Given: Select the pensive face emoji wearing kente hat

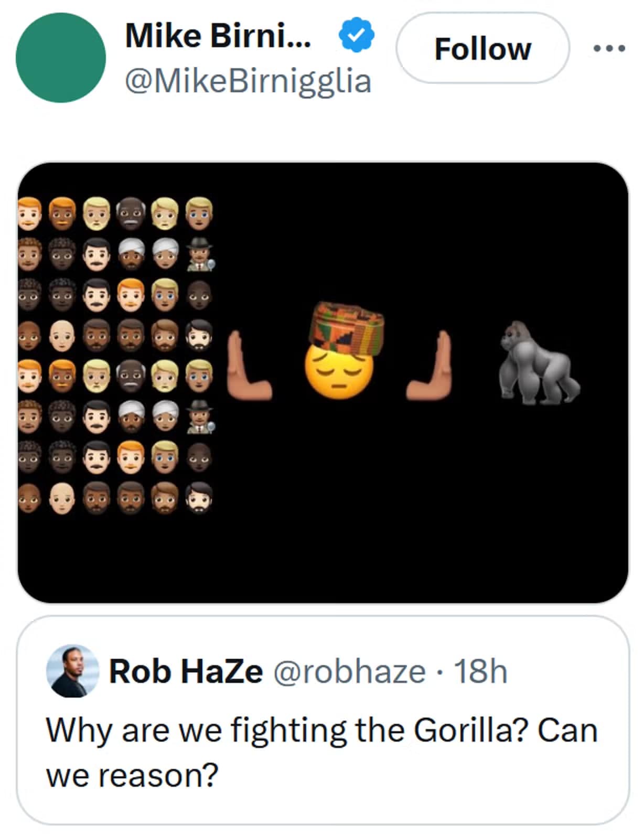Looking at the screenshot, I should point(340,357).
